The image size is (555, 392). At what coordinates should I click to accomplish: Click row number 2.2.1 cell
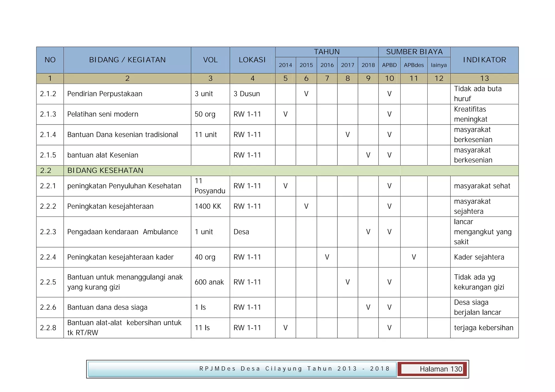tap(48, 186)
